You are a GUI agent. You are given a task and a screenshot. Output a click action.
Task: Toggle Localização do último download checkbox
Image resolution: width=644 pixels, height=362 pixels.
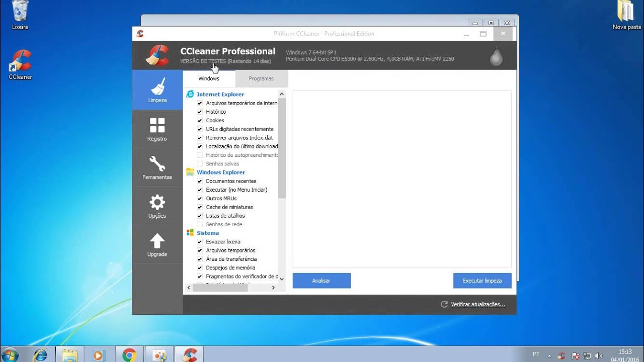[200, 146]
